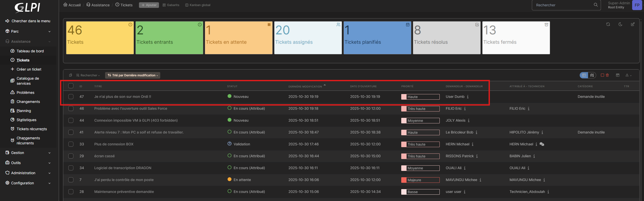Tick the select-all checkbox in table header
This screenshot has height=201, width=644.
(71, 86)
